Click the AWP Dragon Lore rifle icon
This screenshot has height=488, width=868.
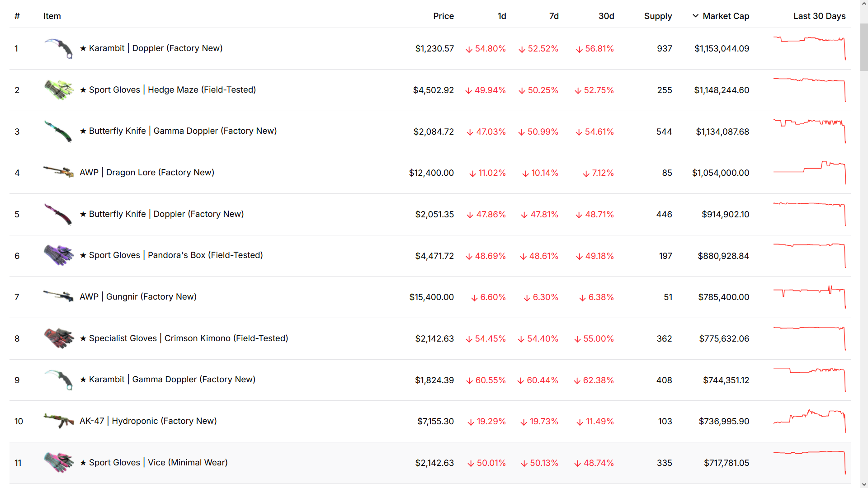coord(59,172)
